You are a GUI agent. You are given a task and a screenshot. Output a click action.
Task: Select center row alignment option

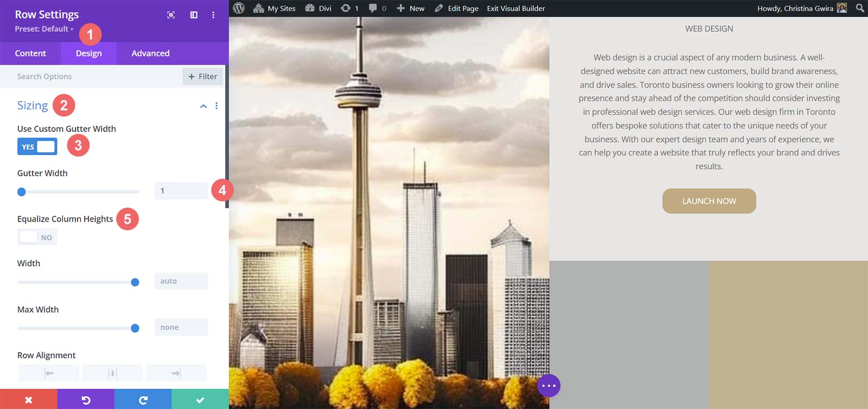[112, 373]
